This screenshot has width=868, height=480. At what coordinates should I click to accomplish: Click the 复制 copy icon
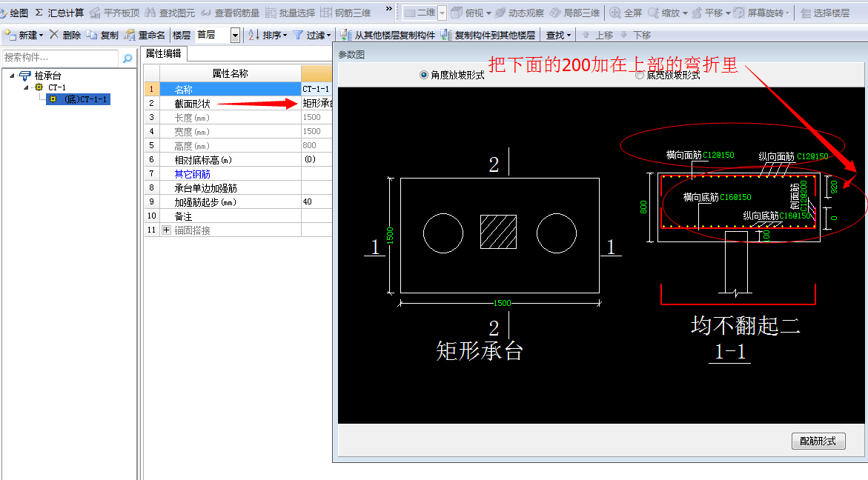(92, 35)
